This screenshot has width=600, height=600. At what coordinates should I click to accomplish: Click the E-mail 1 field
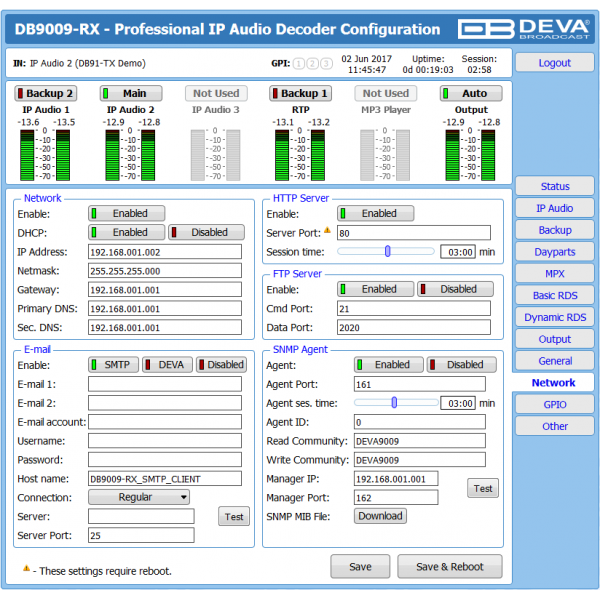pyautogui.click(x=165, y=384)
